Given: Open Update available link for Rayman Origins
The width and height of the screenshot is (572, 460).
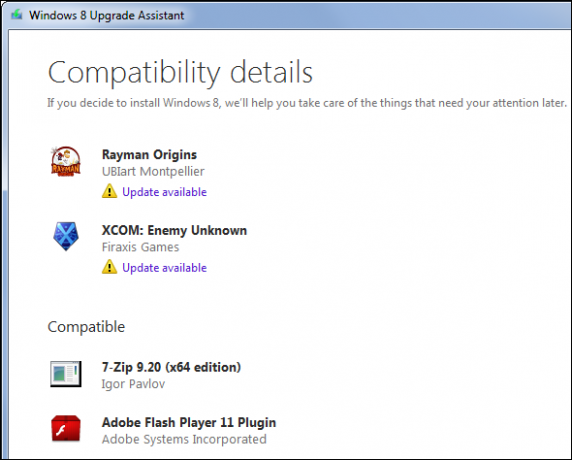Looking at the screenshot, I should [x=165, y=192].
